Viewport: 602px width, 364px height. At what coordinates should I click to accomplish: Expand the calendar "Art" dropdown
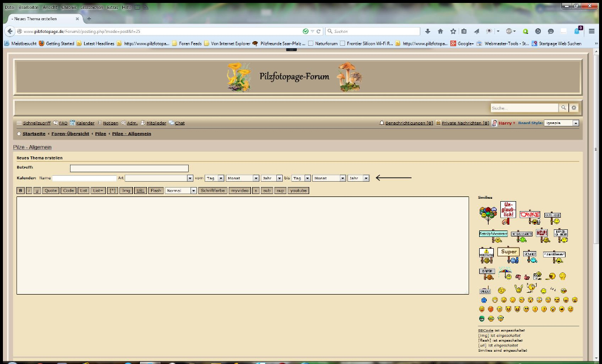190,178
